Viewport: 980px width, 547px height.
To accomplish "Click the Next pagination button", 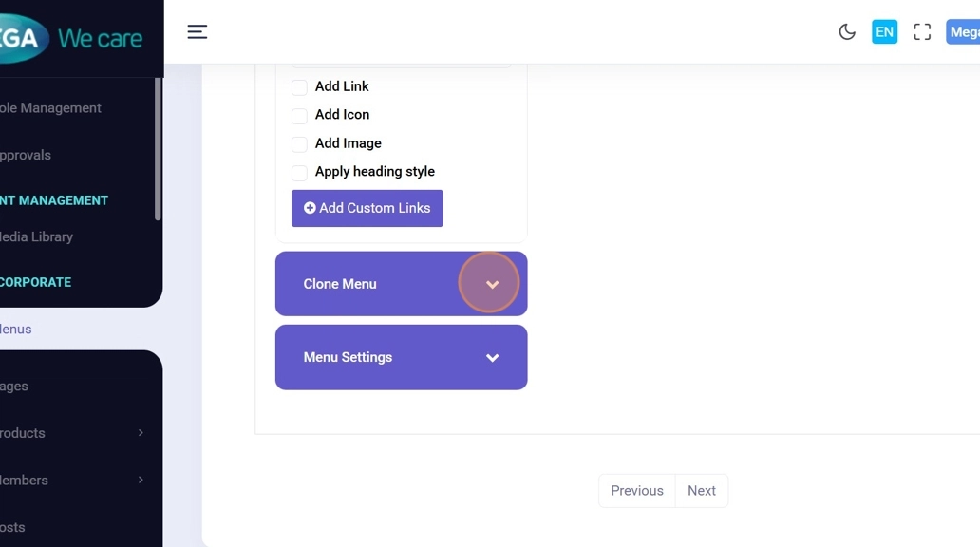I will (702, 491).
